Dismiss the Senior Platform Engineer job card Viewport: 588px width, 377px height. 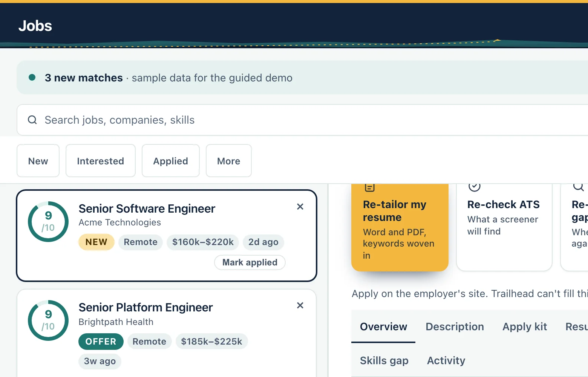pyautogui.click(x=300, y=305)
